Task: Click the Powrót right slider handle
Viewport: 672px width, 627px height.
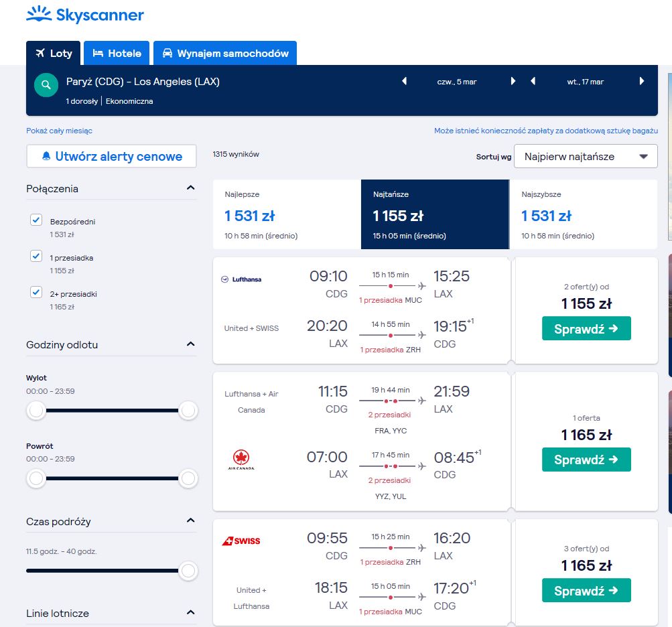Action: point(188,478)
